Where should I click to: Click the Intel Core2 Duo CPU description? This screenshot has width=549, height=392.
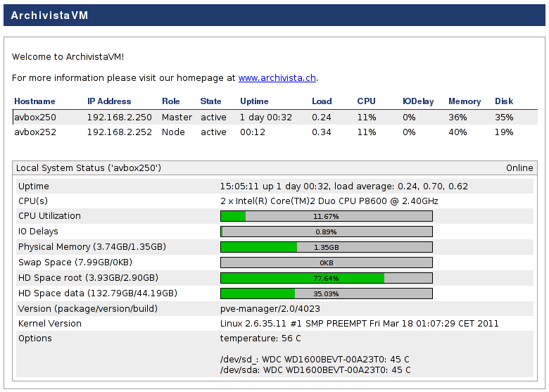point(329,201)
